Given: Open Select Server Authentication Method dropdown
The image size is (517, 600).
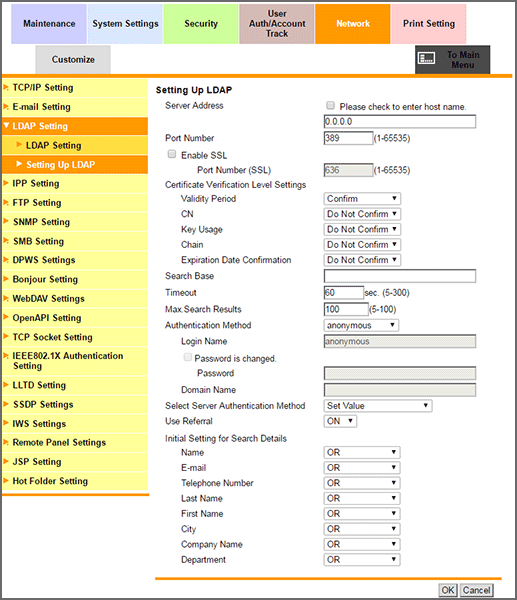Looking at the screenshot, I should [378, 406].
